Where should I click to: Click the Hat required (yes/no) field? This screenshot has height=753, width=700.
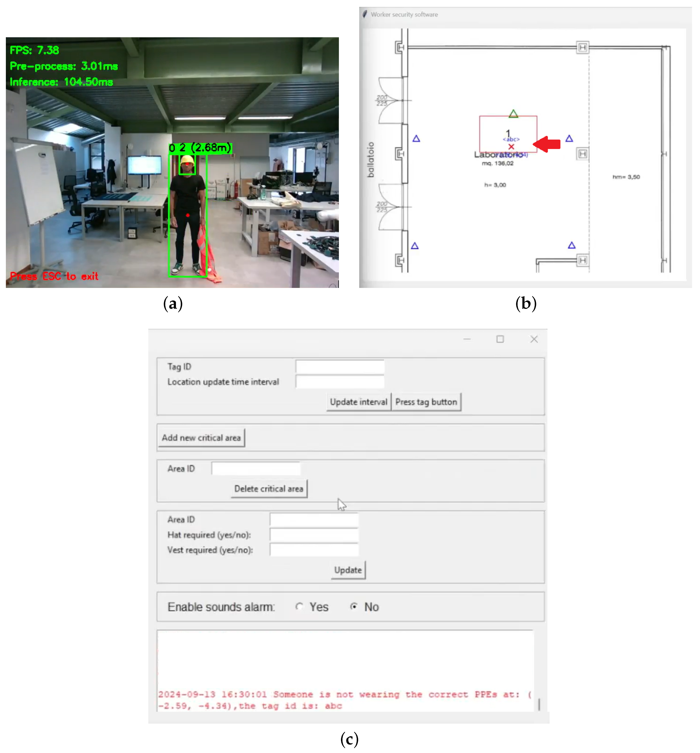click(x=314, y=535)
